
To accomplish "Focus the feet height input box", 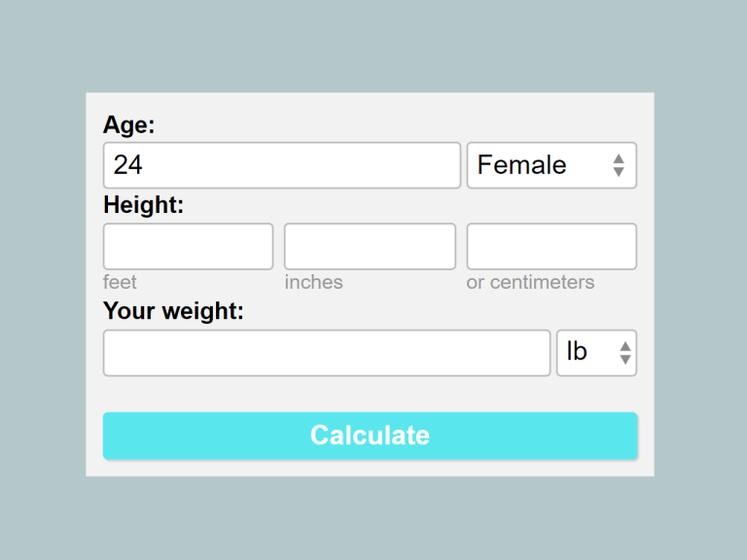I will point(188,246).
